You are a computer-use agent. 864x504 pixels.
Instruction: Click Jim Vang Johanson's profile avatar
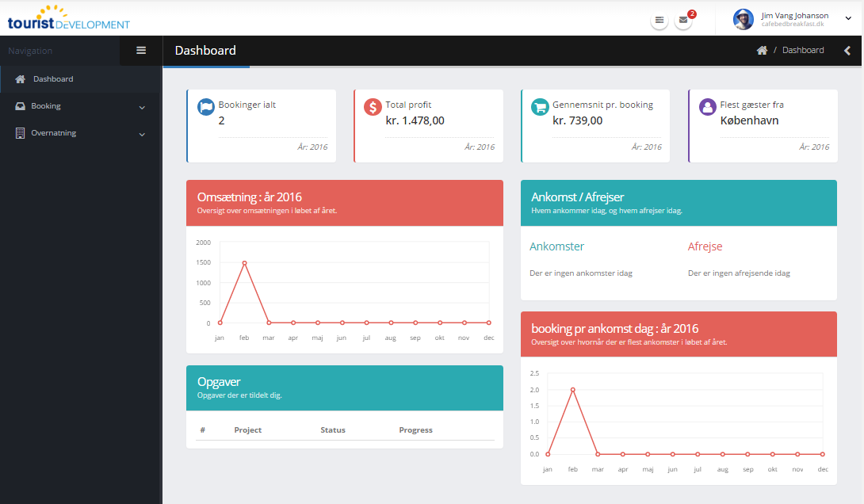click(x=743, y=19)
